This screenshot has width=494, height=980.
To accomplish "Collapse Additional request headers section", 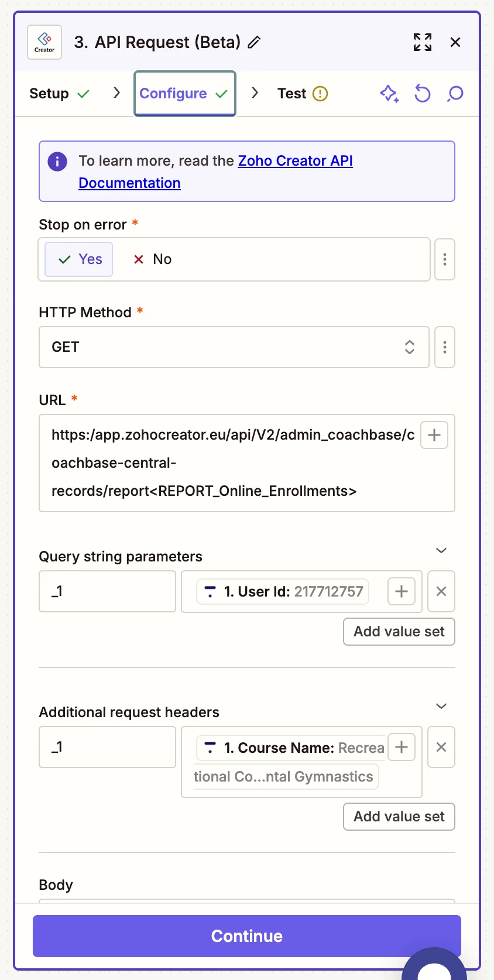I will pos(441,706).
